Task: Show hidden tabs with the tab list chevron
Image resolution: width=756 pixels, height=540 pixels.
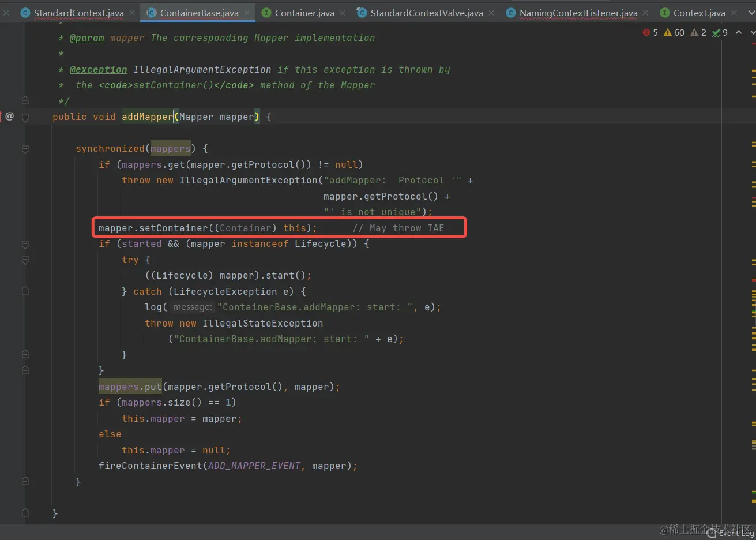Action: click(x=751, y=13)
